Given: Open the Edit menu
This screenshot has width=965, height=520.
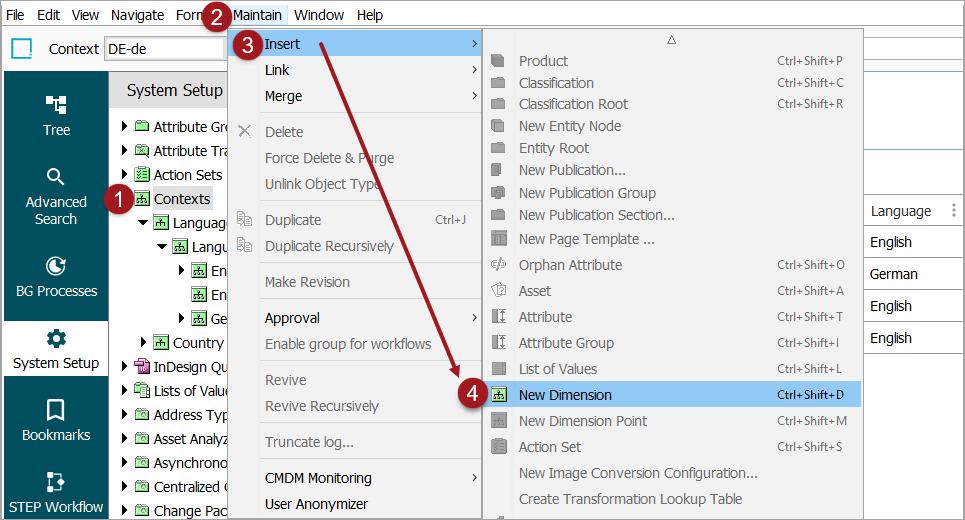Looking at the screenshot, I should [49, 15].
